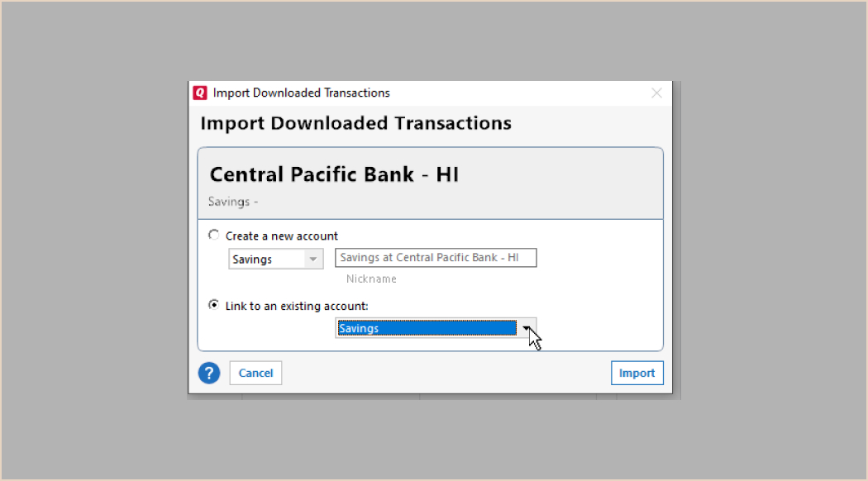Close the Import Downloaded Transactions dialog
Viewport: 868px width, 481px height.
click(x=656, y=93)
